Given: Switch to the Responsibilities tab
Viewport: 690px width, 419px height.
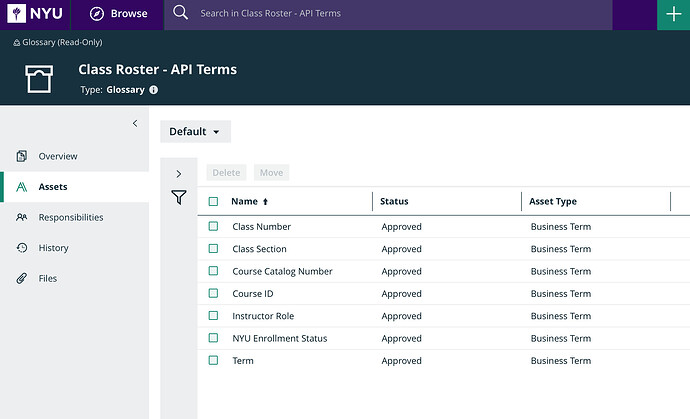Looking at the screenshot, I should click(x=70, y=217).
